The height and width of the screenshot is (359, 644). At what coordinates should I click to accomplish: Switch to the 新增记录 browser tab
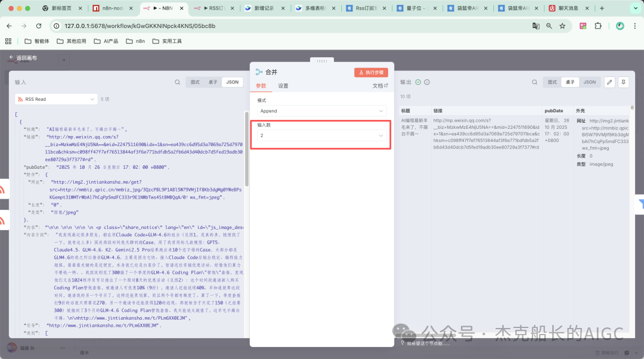[x=264, y=8]
